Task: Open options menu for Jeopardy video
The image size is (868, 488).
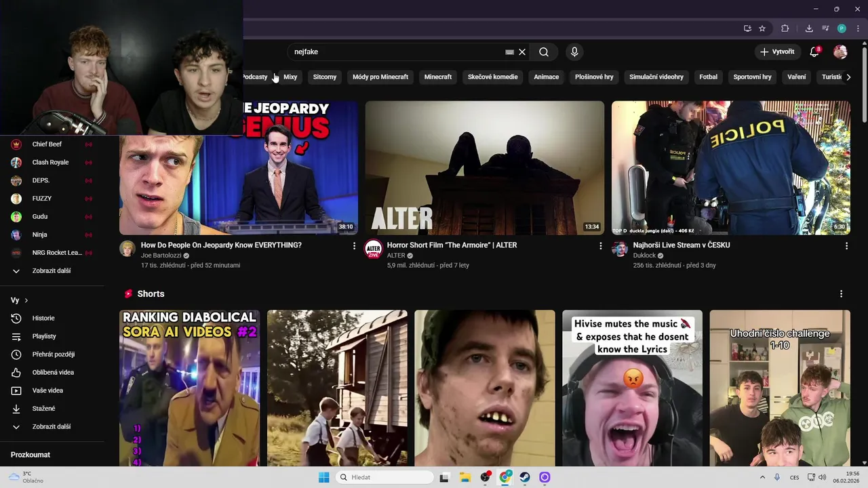Action: (x=354, y=246)
